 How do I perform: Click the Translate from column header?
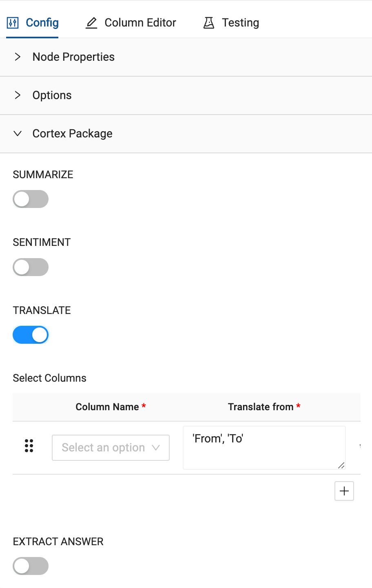pos(261,407)
